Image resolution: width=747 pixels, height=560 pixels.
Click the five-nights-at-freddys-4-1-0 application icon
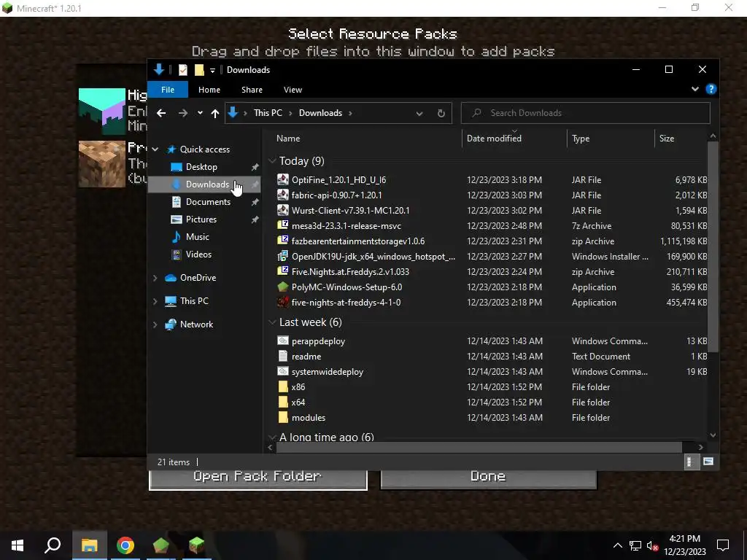point(283,302)
